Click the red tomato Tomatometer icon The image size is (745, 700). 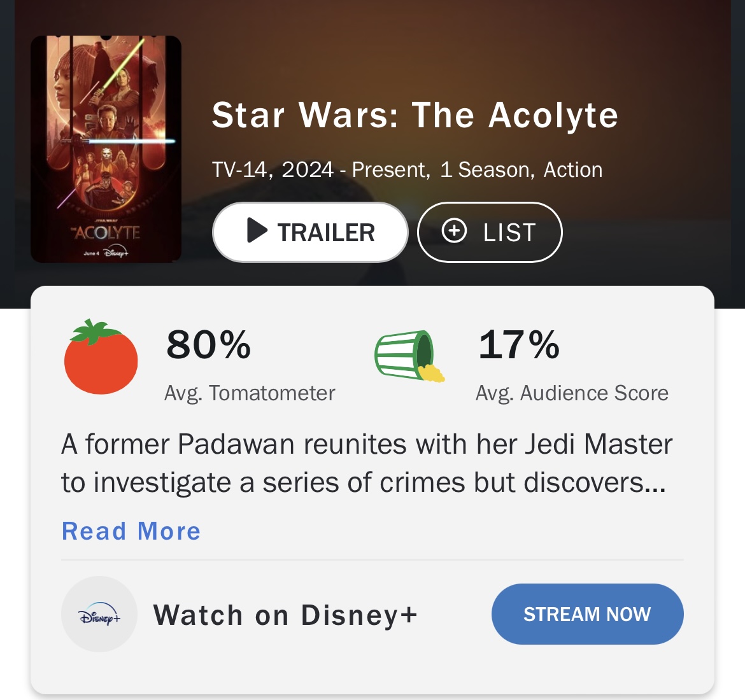(x=101, y=358)
